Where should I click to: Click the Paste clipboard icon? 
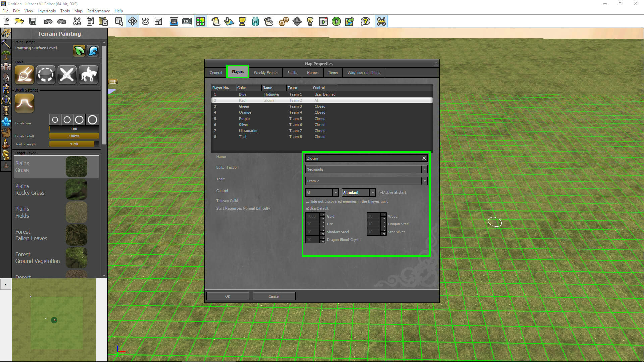pos(103,22)
